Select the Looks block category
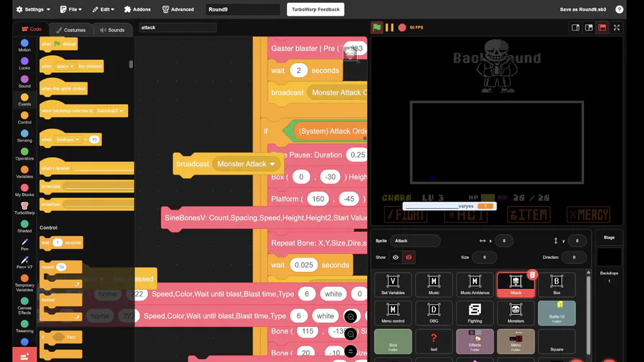 point(24,64)
